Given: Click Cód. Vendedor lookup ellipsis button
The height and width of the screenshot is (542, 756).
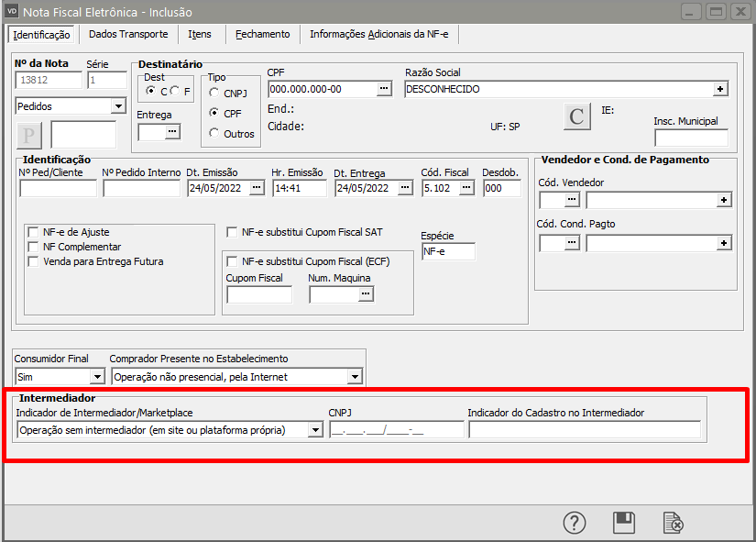Looking at the screenshot, I should tap(572, 199).
